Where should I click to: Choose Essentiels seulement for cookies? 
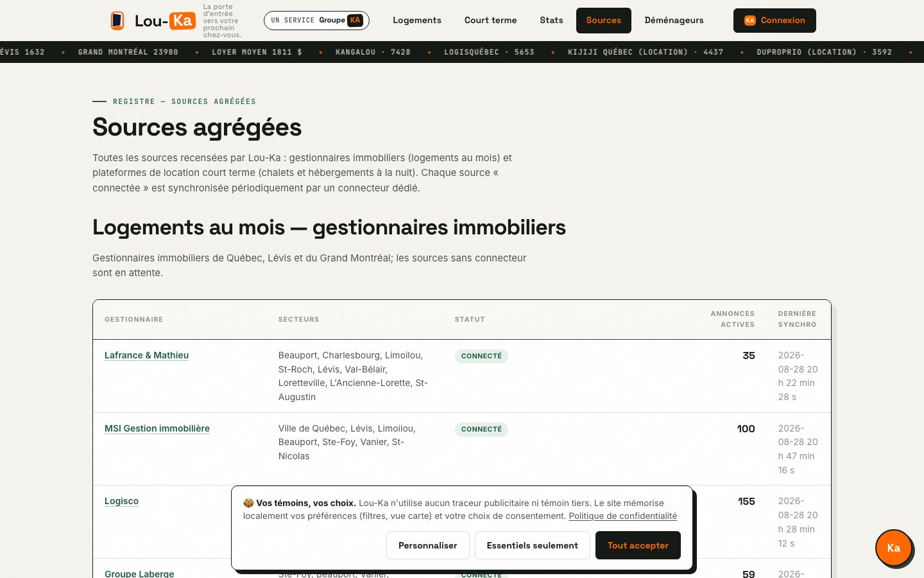533,545
